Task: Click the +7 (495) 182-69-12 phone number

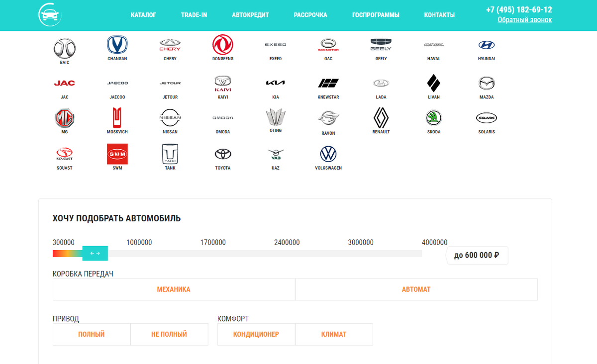Action: tap(519, 9)
